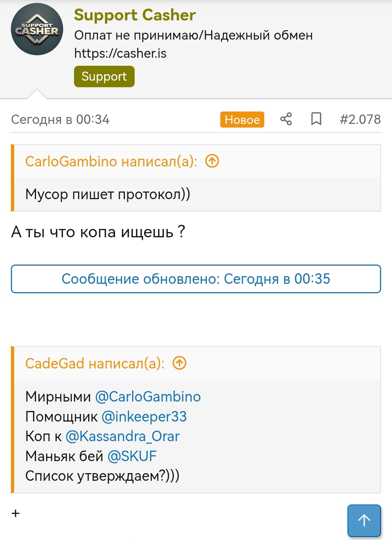
Task: Open the Support Casher avatar
Action: pyautogui.click(x=37, y=29)
